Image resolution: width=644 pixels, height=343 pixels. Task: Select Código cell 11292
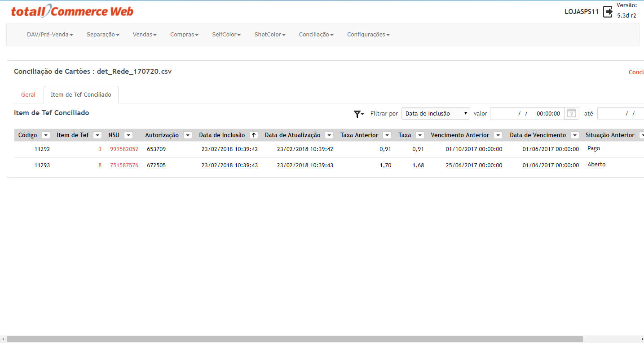pos(42,149)
